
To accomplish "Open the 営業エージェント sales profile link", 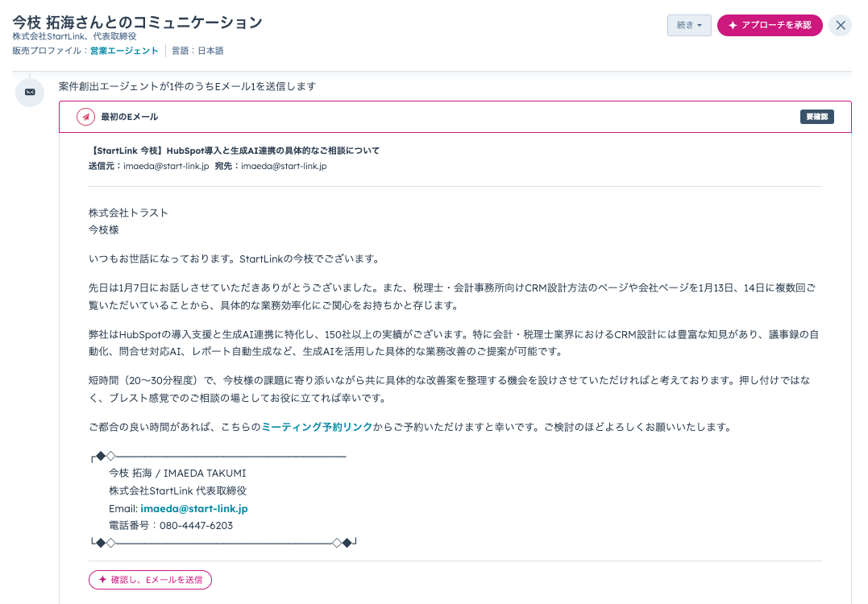I will click(124, 51).
